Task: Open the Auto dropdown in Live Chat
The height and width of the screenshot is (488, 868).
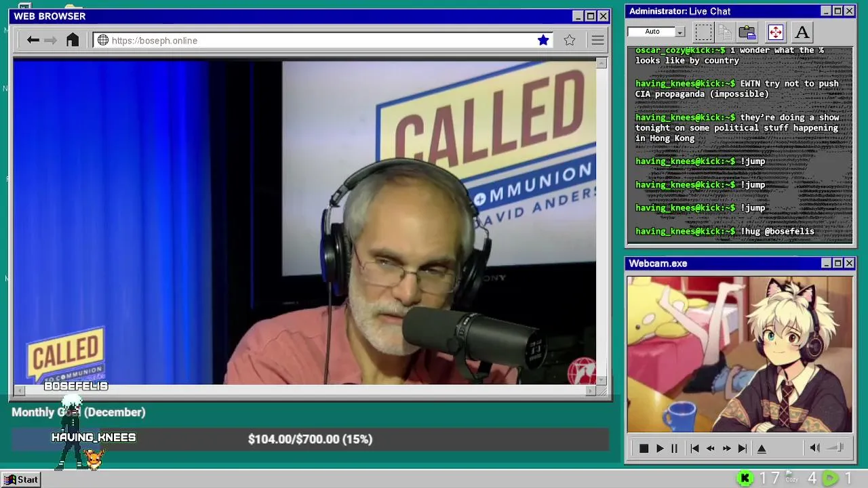Action: (680, 32)
